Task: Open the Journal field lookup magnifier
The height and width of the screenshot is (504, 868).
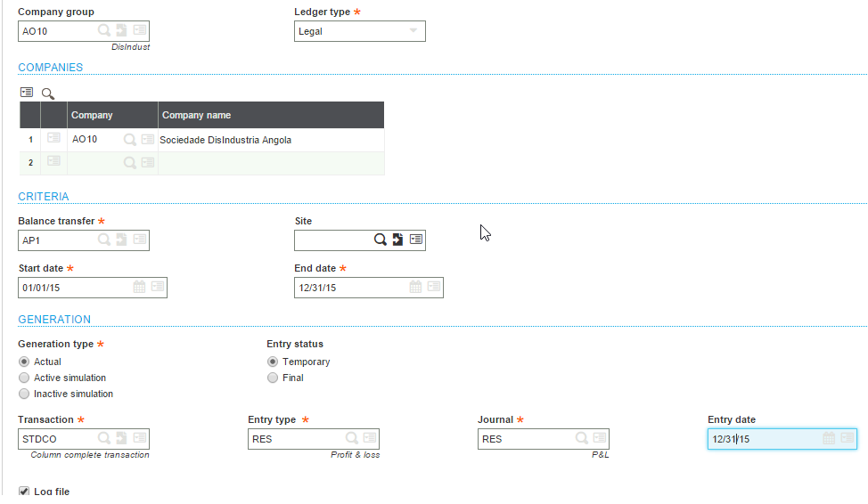Action: (581, 438)
